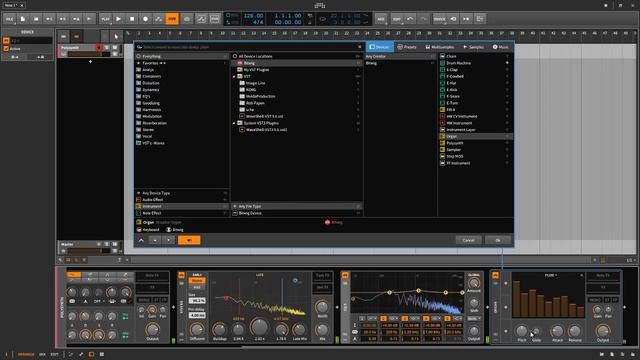
Task: Collapse the VST folder tree
Action: coord(234,76)
